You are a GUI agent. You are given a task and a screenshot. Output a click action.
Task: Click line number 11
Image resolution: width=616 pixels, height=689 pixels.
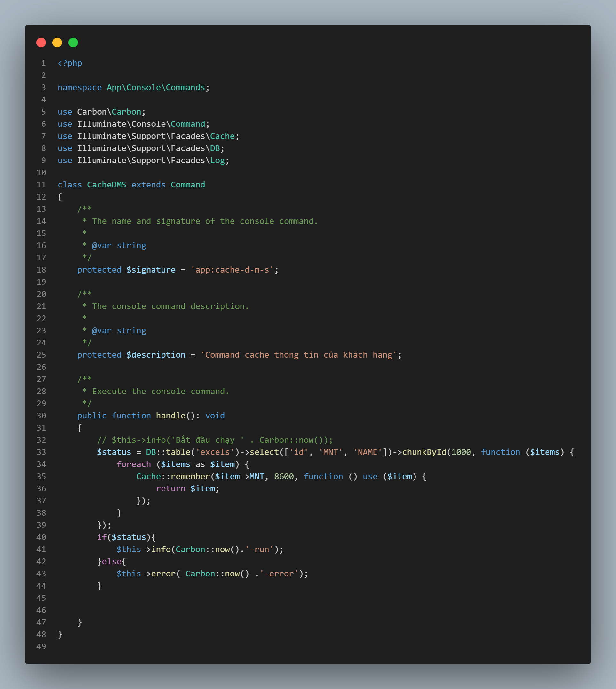[x=41, y=185]
